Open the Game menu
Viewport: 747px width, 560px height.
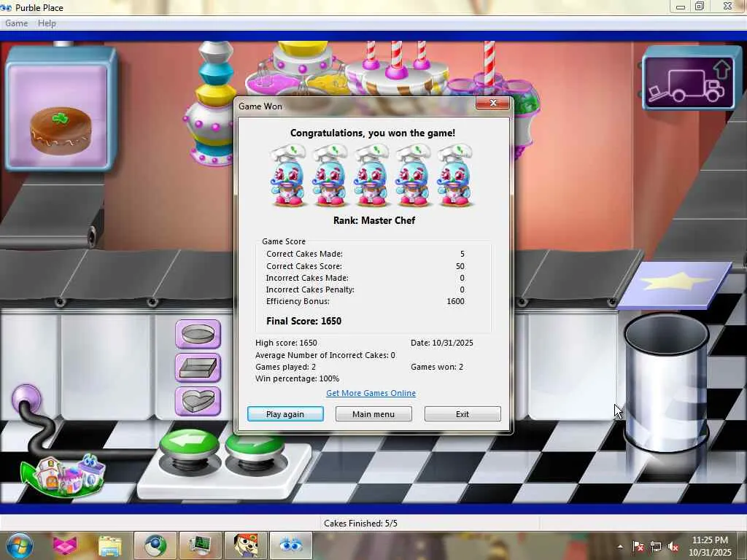click(16, 23)
